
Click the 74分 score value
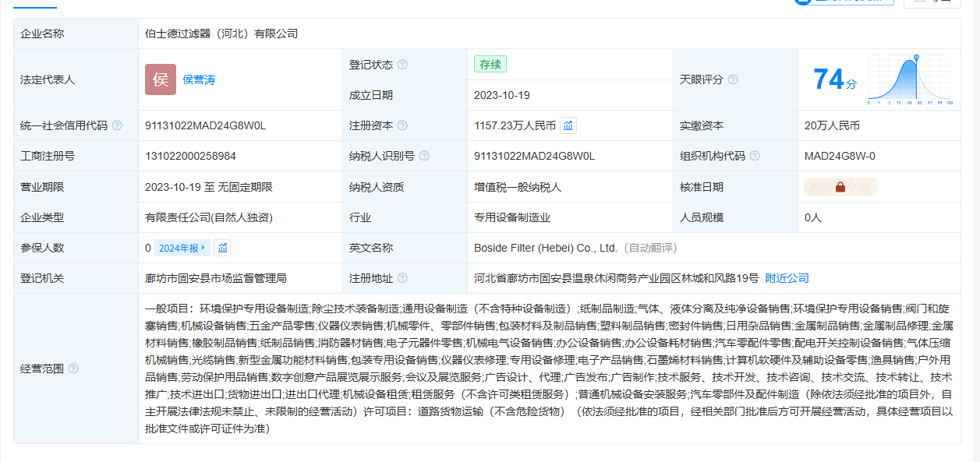[835, 79]
